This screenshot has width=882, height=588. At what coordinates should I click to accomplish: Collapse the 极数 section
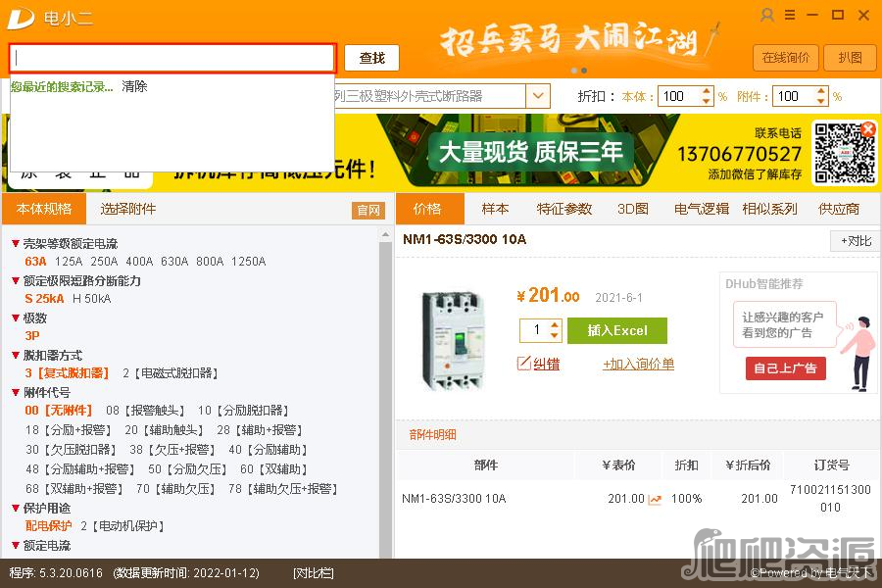16,318
